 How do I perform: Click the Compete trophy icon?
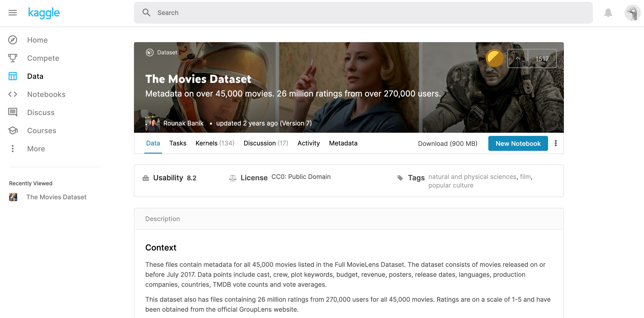click(12, 58)
